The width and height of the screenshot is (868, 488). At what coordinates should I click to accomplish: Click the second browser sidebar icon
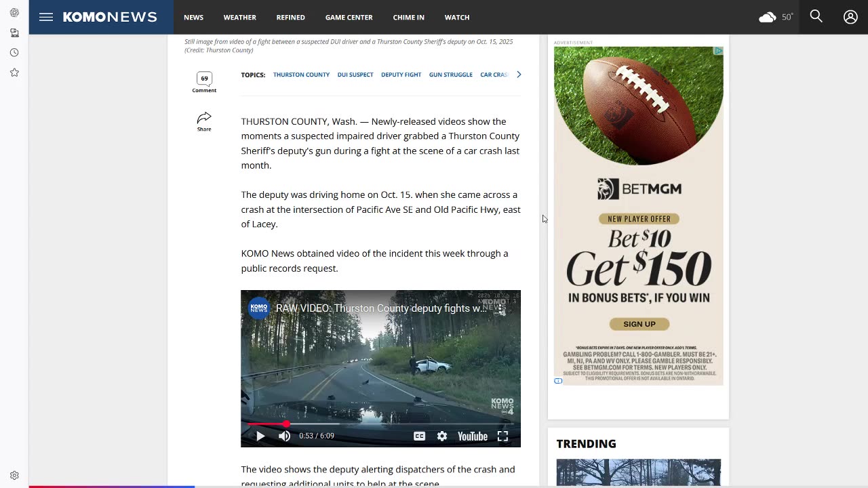(14, 33)
